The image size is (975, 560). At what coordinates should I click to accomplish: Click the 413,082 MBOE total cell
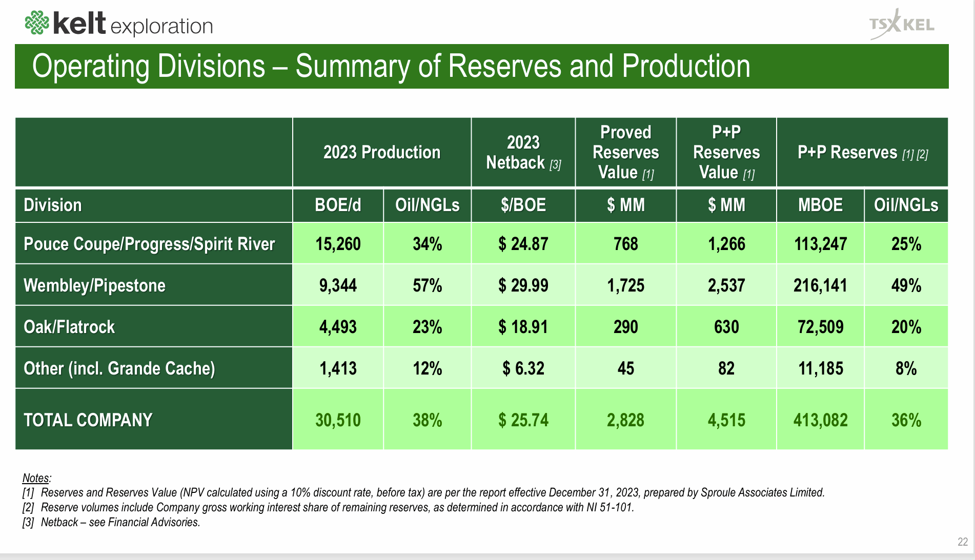tap(820, 420)
